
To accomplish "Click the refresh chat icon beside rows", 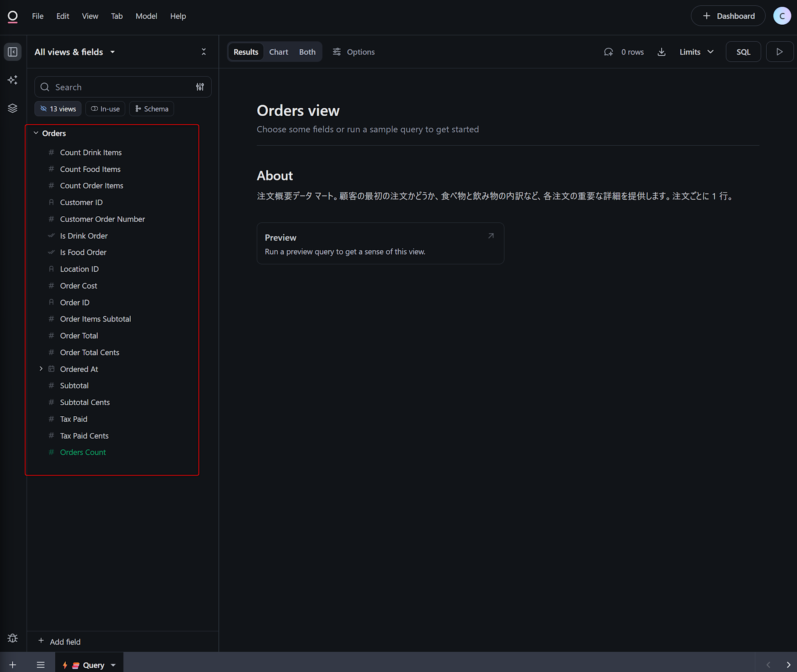I will point(609,52).
